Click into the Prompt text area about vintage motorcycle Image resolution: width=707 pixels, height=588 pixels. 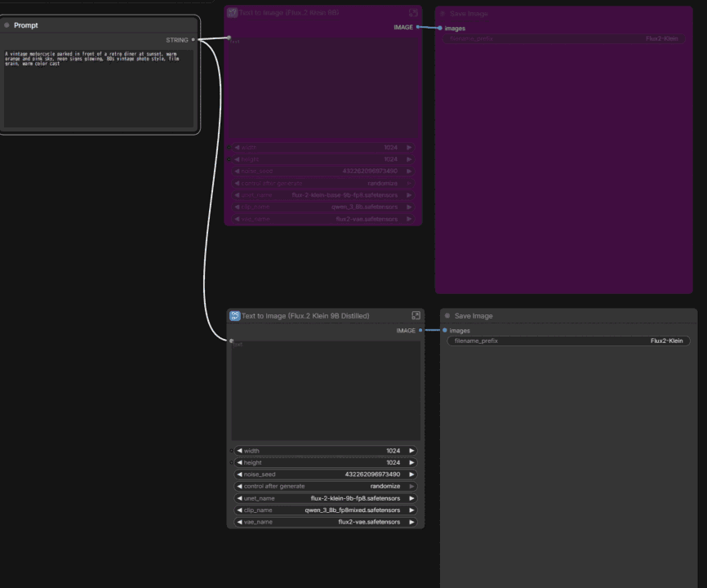point(99,88)
